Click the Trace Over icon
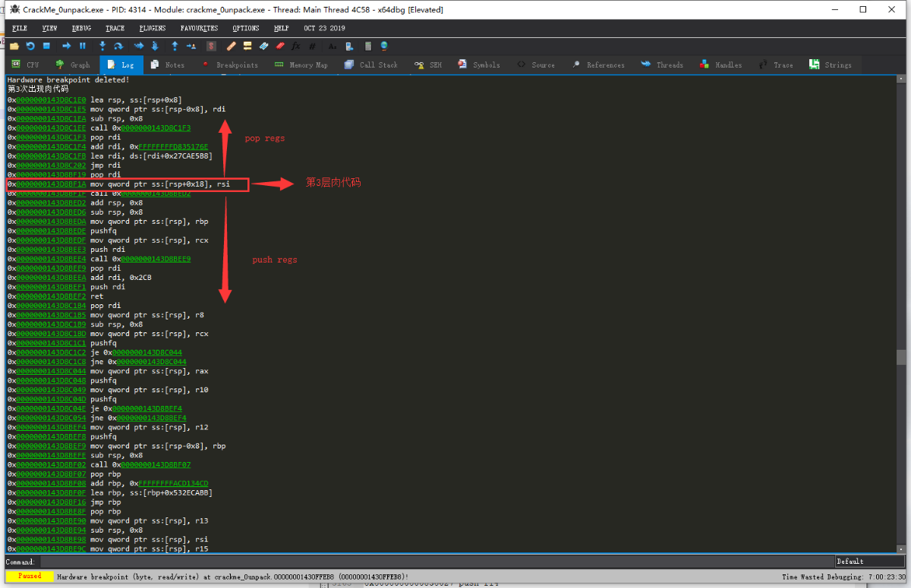 coord(155,46)
